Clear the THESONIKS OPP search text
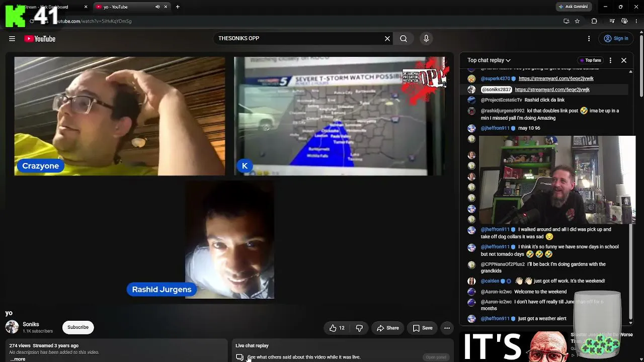 click(387, 39)
